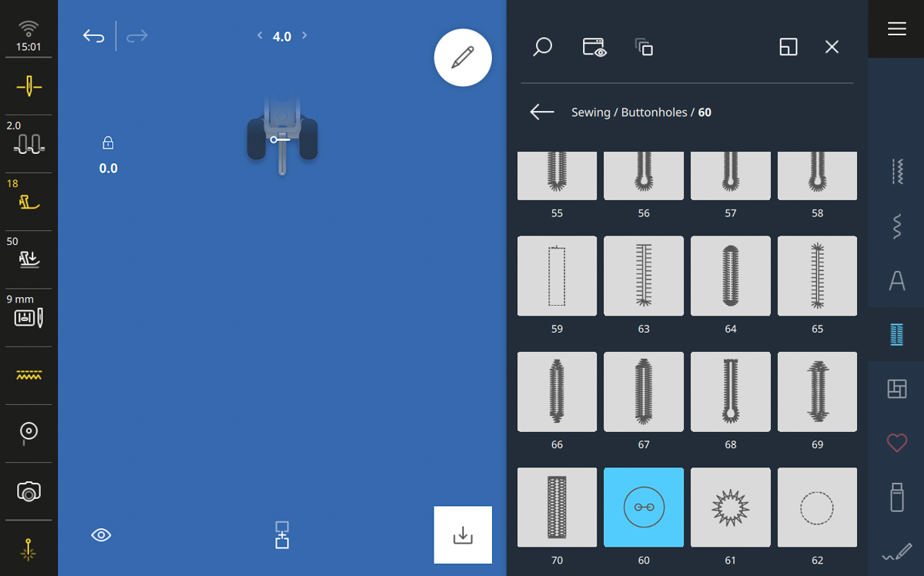Open the alphabet letter A category
This screenshot has height=576, width=924.
896,281
